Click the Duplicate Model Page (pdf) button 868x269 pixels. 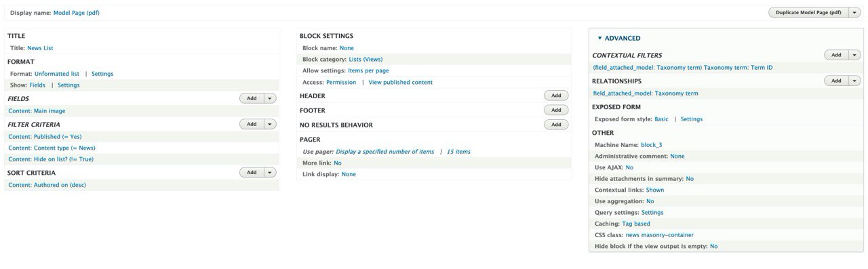(x=808, y=13)
